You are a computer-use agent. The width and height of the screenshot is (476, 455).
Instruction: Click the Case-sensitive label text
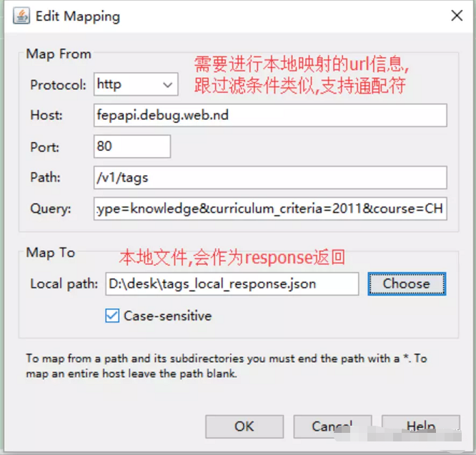(x=167, y=316)
